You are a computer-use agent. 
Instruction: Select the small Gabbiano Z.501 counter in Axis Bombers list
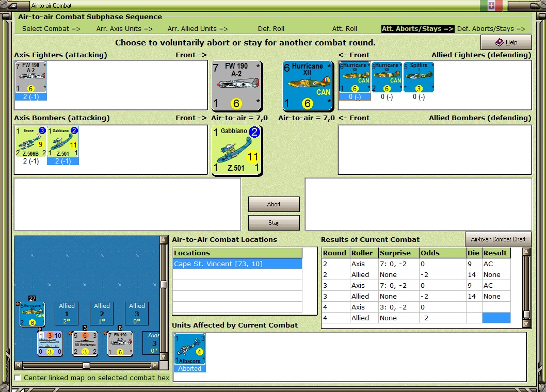tap(62, 141)
